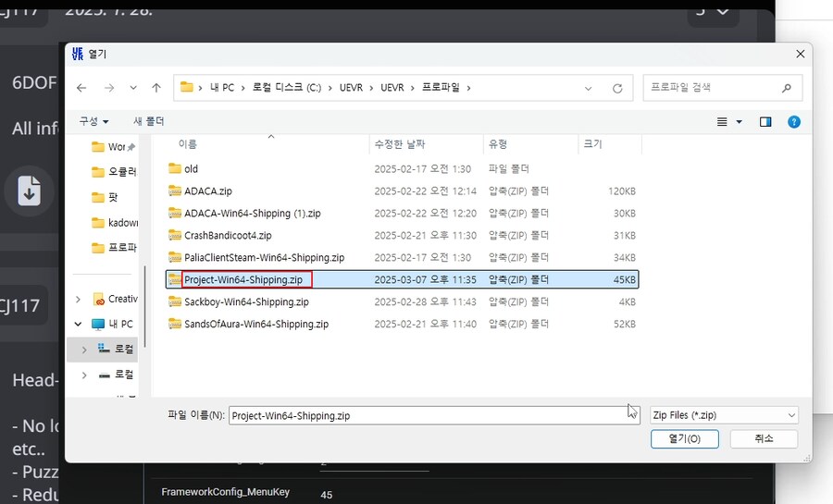The height and width of the screenshot is (504, 833).
Task: Go back using the back arrow
Action: click(81, 88)
